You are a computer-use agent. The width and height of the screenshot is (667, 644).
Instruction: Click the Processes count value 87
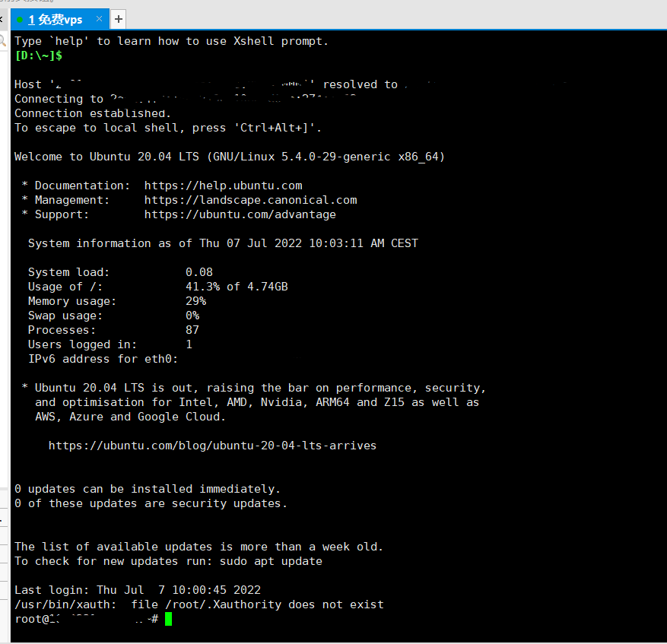point(192,330)
